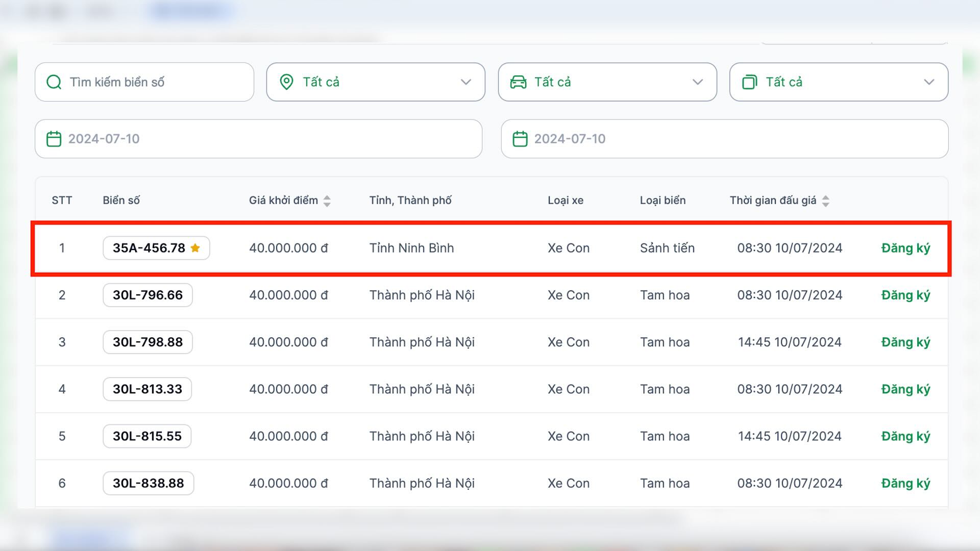Expand the province Tất cả dropdown
Image resolution: width=980 pixels, height=551 pixels.
coord(465,82)
